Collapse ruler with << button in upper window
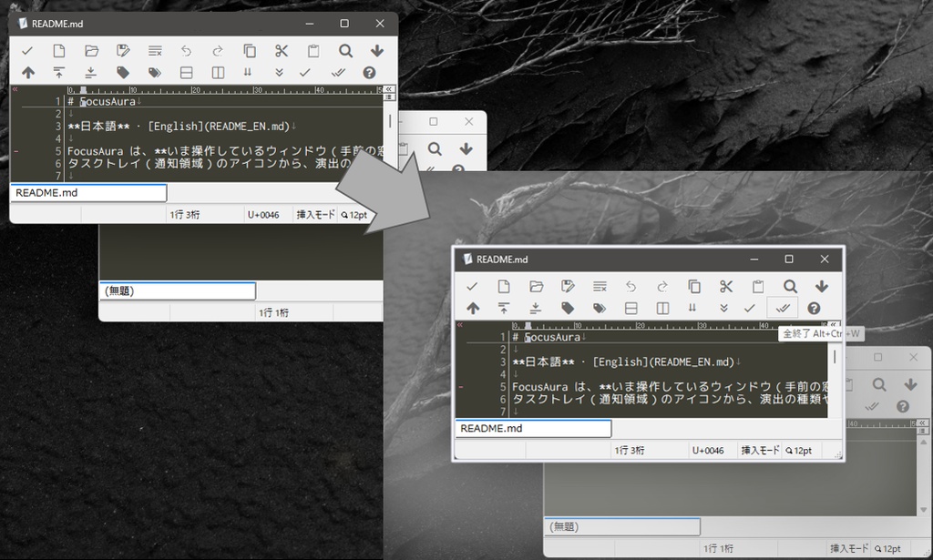Image resolution: width=933 pixels, height=560 pixels. point(388,88)
